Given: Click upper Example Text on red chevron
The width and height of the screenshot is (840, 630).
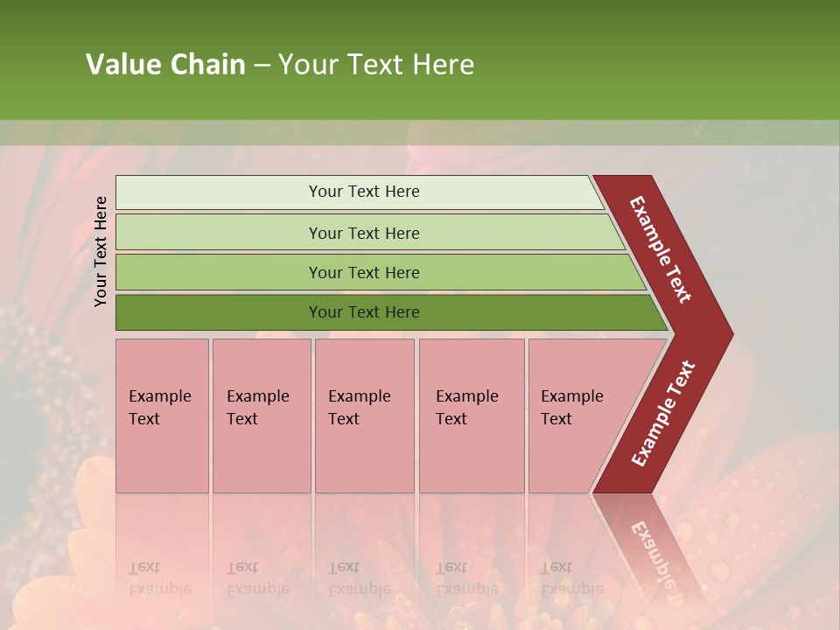Looking at the screenshot, I should pos(661,249).
